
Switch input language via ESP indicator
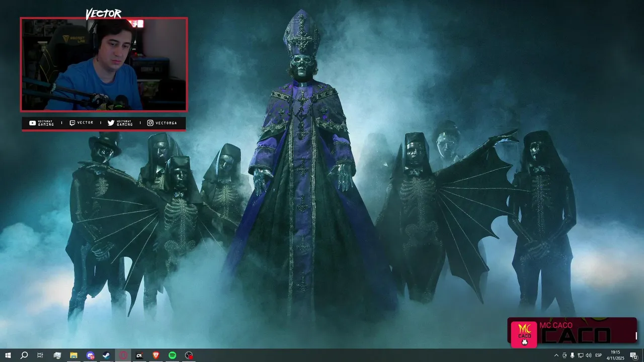coord(599,355)
